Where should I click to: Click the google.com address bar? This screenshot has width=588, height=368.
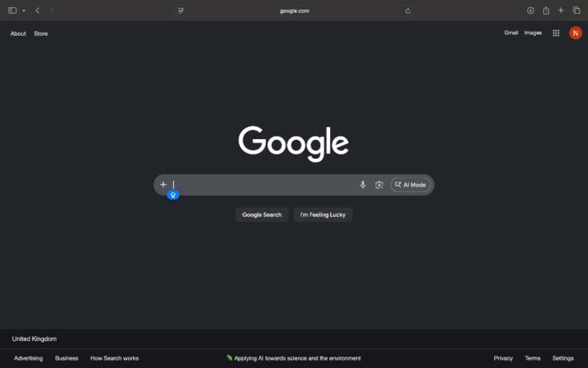294,11
